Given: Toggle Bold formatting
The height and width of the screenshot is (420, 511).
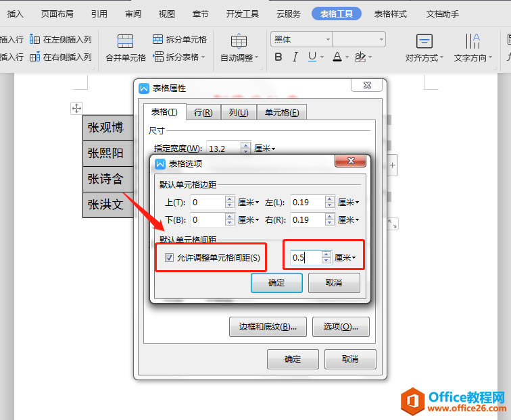Looking at the screenshot, I should coord(278,57).
